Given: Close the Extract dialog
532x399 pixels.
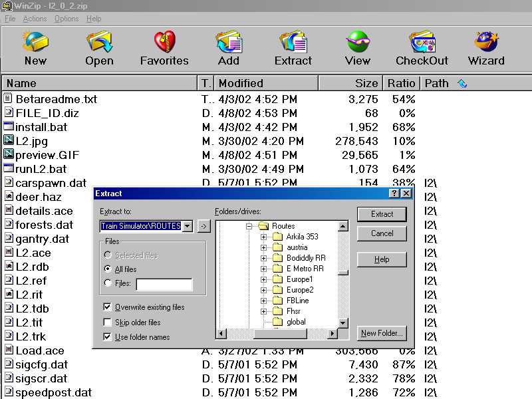Looking at the screenshot, I should [406, 194].
